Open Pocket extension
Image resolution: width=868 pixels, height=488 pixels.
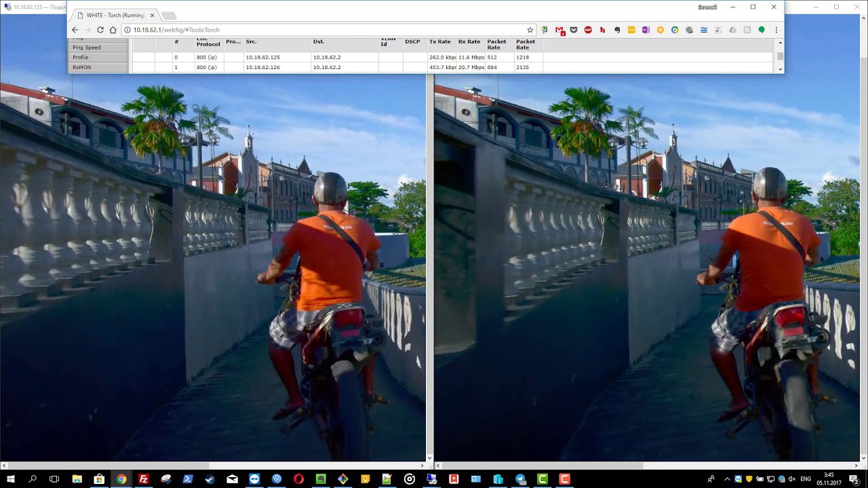(574, 30)
